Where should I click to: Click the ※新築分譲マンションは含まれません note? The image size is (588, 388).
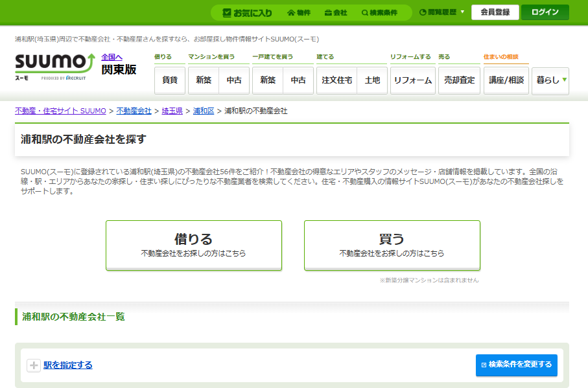[429, 280]
